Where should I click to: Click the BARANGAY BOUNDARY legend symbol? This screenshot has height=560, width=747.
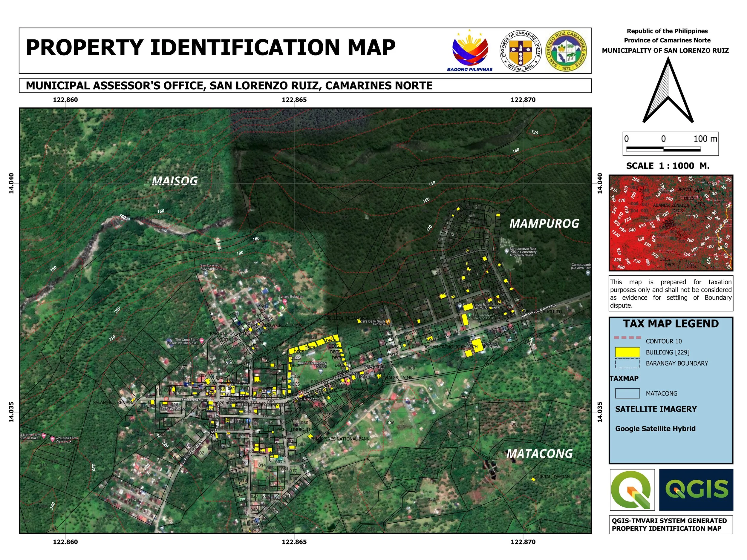pos(627,363)
